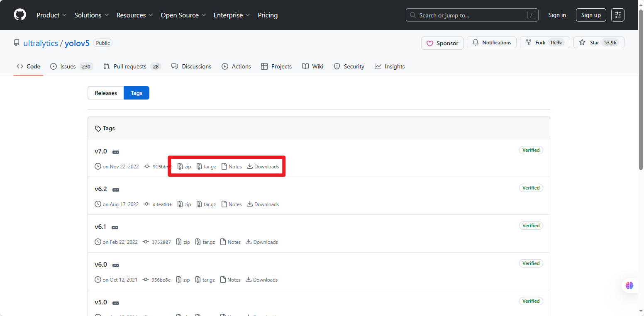Switch to the Code tab
This screenshot has height=316, width=644.
pos(28,66)
